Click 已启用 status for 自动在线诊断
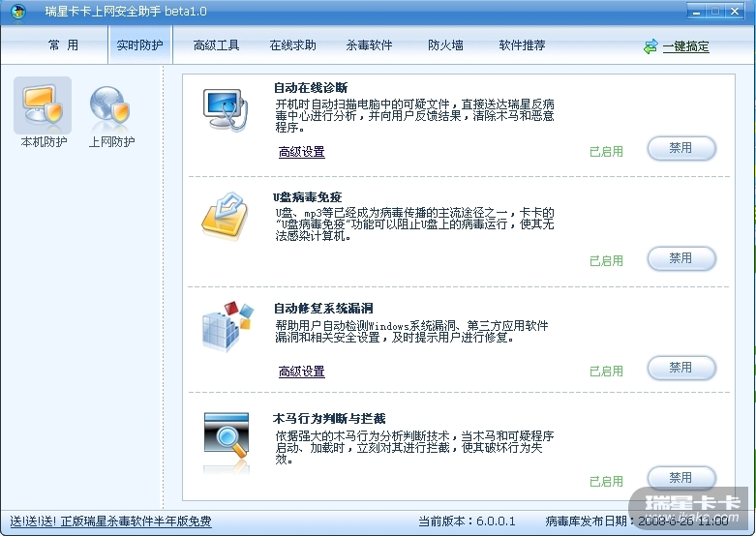The image size is (756, 536). (606, 151)
